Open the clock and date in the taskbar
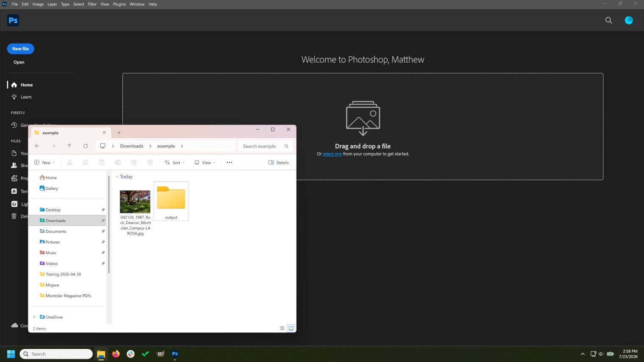Screen dimensions: 644x362 tap(628, 354)
